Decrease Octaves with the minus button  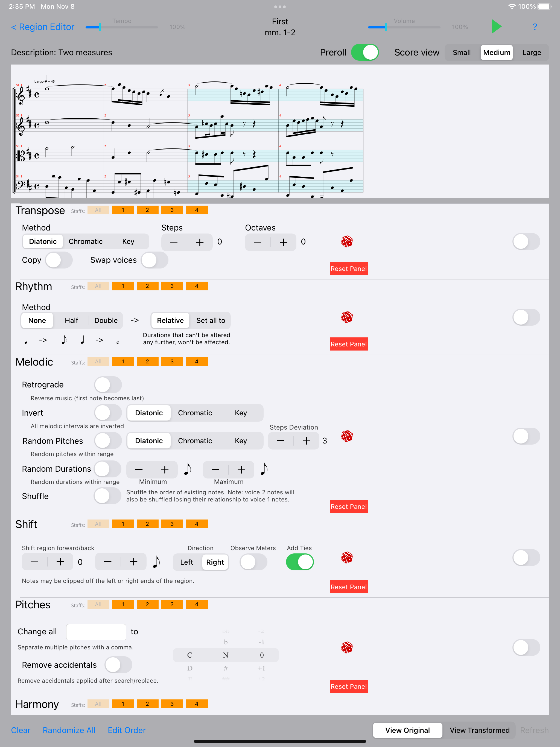(257, 242)
